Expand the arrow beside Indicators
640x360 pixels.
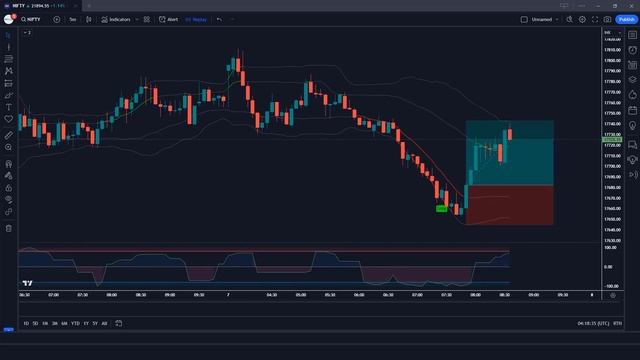coord(137,19)
